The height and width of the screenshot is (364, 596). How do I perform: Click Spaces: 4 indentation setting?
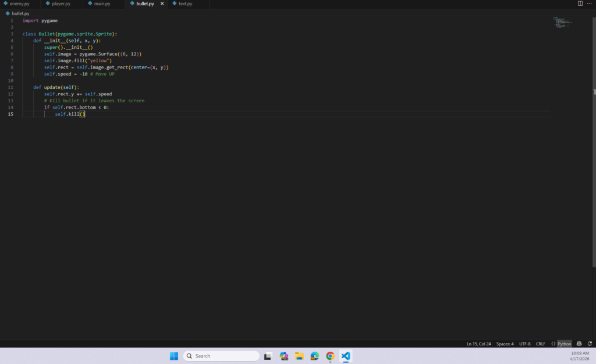pos(505,344)
